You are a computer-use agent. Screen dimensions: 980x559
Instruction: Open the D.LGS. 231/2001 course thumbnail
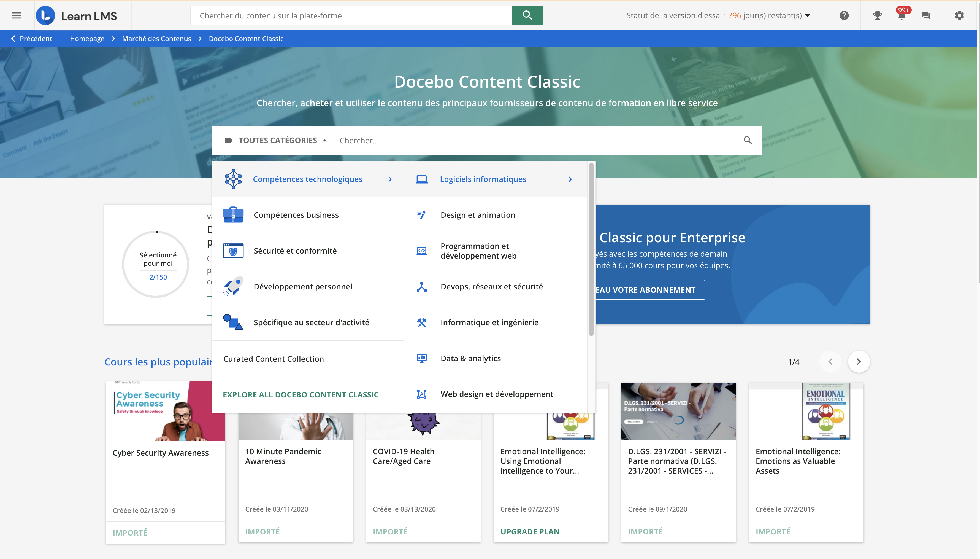678,411
